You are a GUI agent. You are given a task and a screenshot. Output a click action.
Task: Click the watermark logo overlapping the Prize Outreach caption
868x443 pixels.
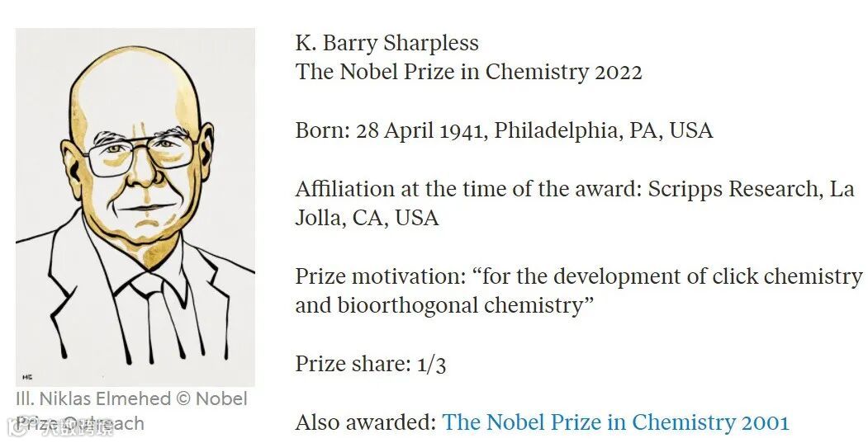[62, 427]
